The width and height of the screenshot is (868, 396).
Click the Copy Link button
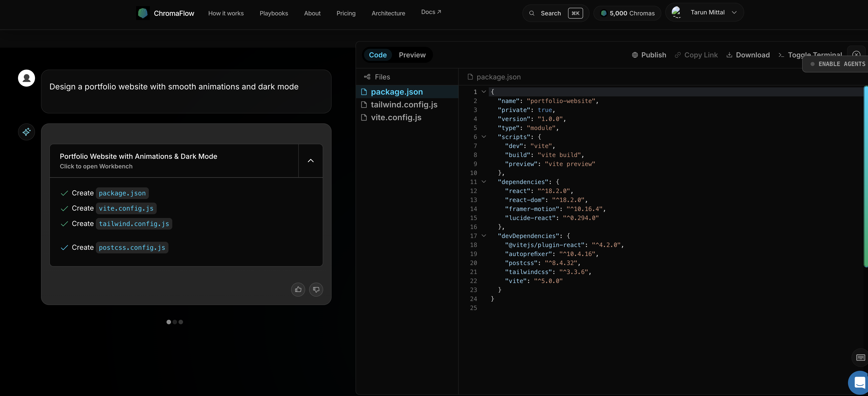[696, 55]
